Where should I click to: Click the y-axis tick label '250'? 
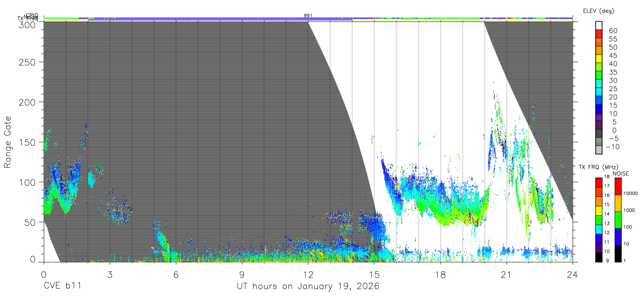coord(27,62)
